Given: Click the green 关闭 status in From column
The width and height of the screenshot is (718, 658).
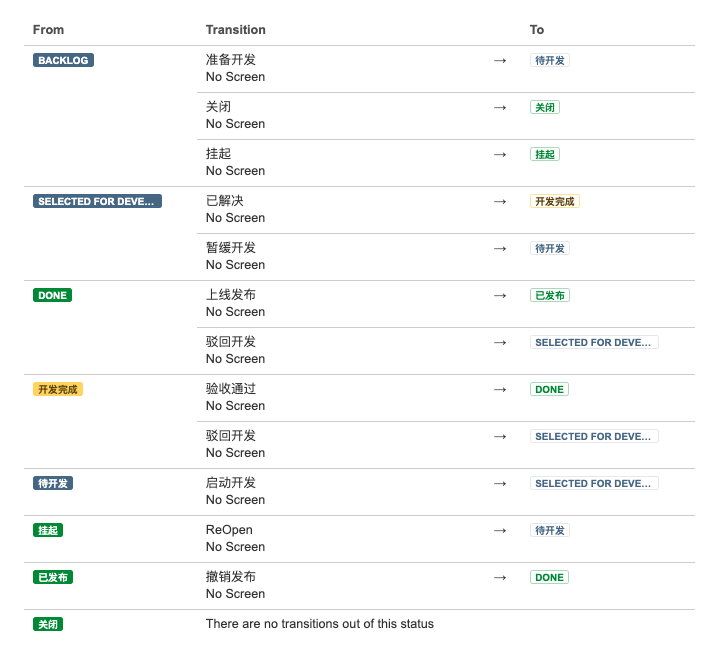Looking at the screenshot, I should [x=48, y=624].
